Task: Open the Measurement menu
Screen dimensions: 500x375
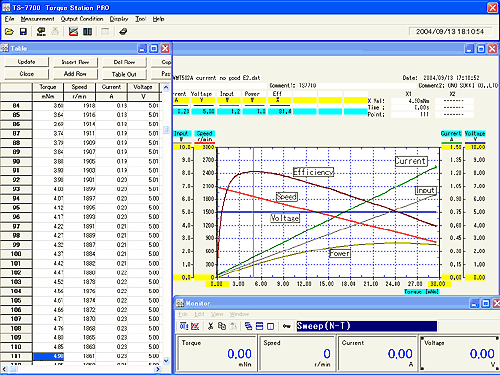Action: 37,19
